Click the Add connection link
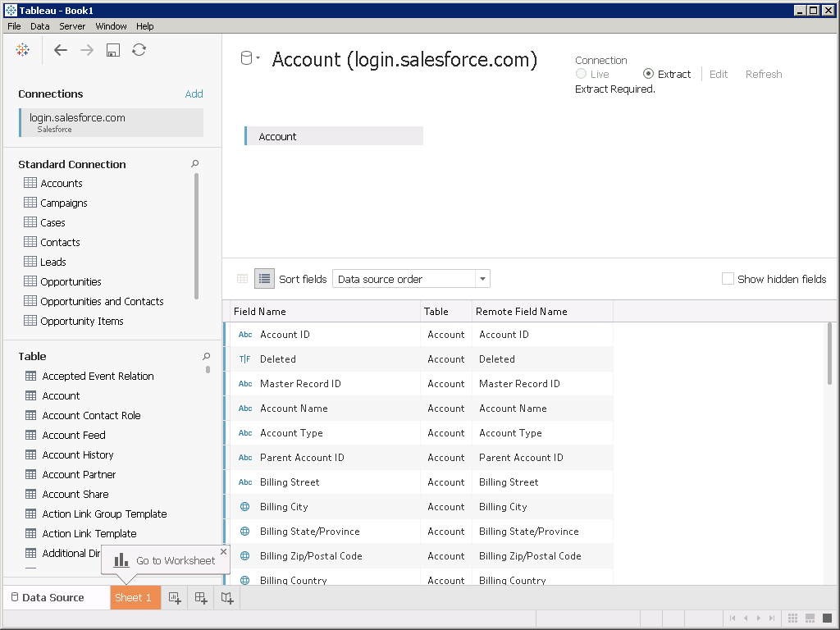840x630 pixels. point(194,94)
